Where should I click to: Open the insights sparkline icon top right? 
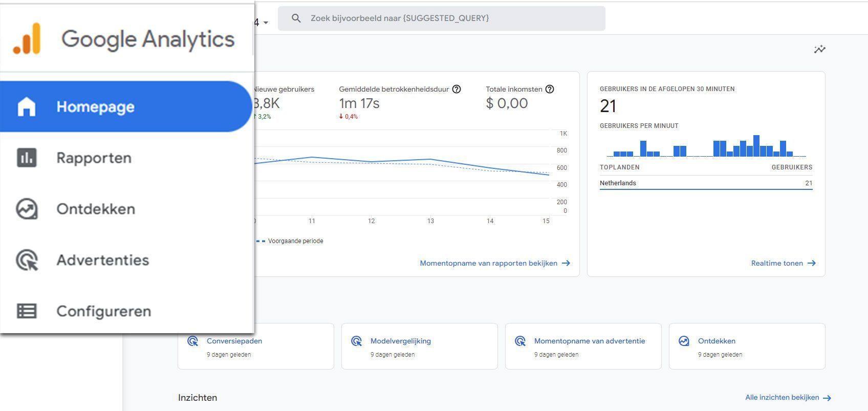coord(819,49)
